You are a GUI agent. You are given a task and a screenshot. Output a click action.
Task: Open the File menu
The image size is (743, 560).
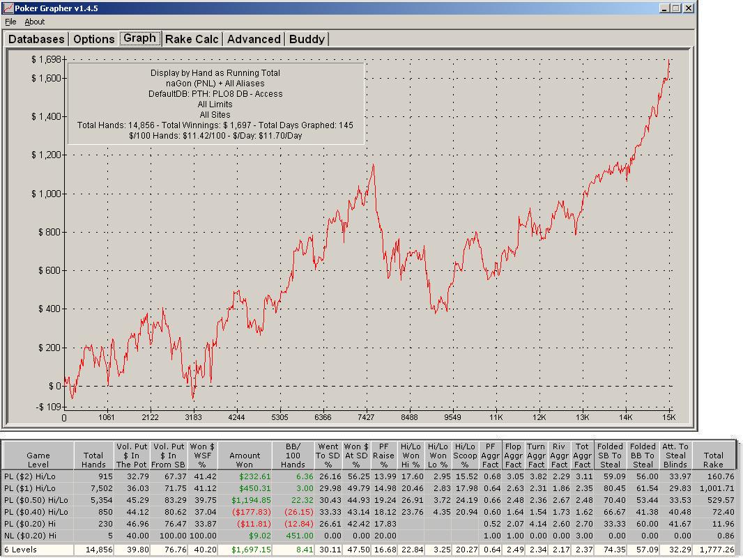coord(10,22)
